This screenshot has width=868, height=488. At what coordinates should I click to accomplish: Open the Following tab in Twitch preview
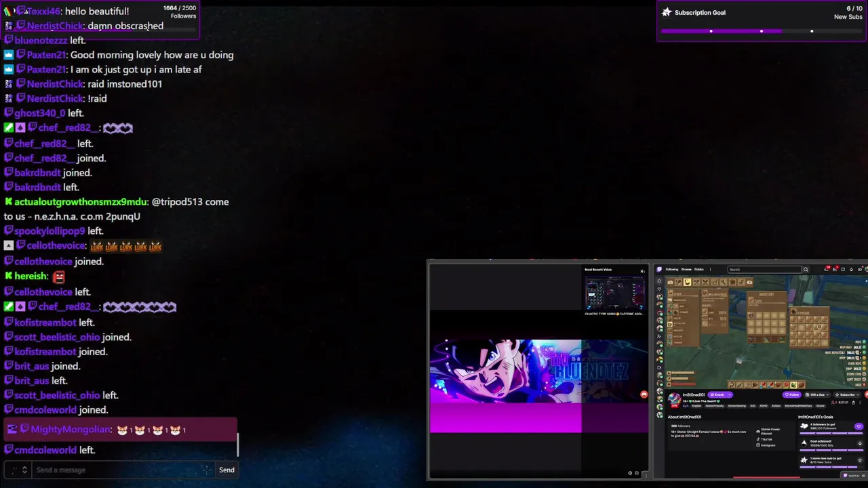672,269
